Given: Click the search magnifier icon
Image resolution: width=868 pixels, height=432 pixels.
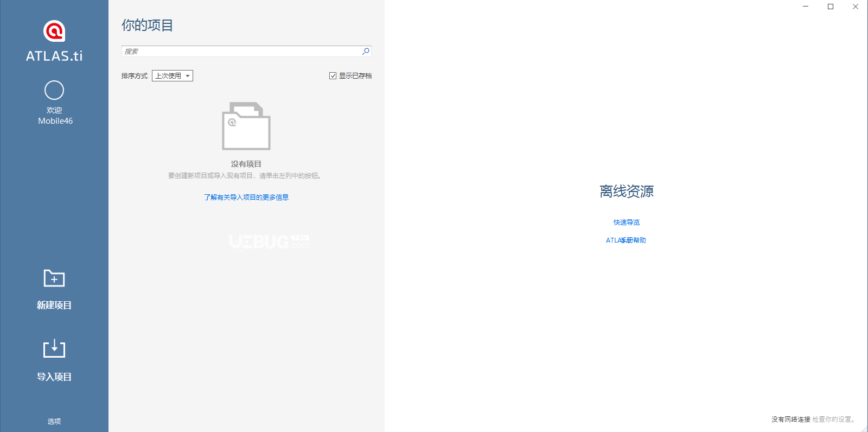Looking at the screenshot, I should (x=366, y=52).
